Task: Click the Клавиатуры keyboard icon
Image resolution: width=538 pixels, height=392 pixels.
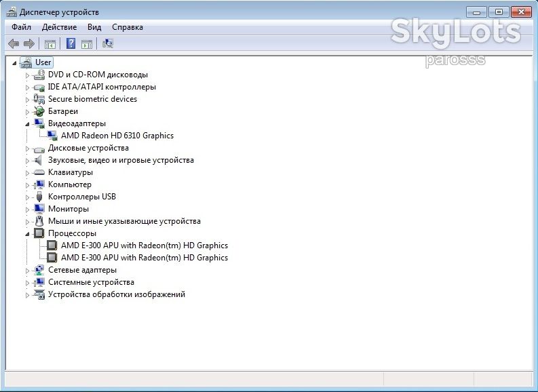Action: pyautogui.click(x=39, y=172)
